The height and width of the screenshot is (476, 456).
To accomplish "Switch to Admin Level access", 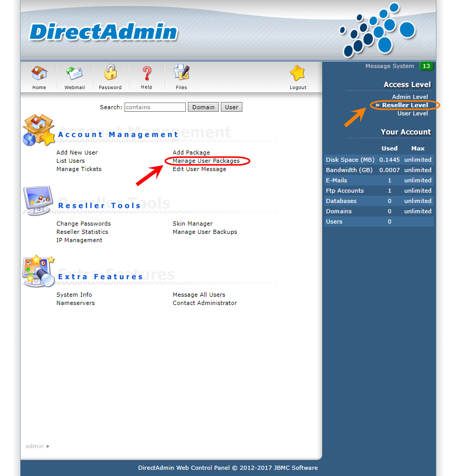I will pos(410,97).
